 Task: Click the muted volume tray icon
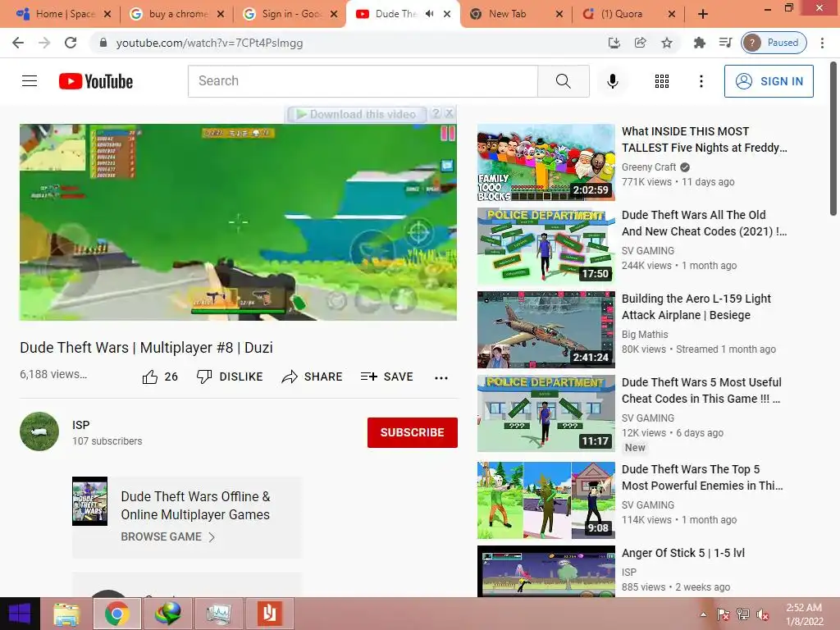coord(763,614)
